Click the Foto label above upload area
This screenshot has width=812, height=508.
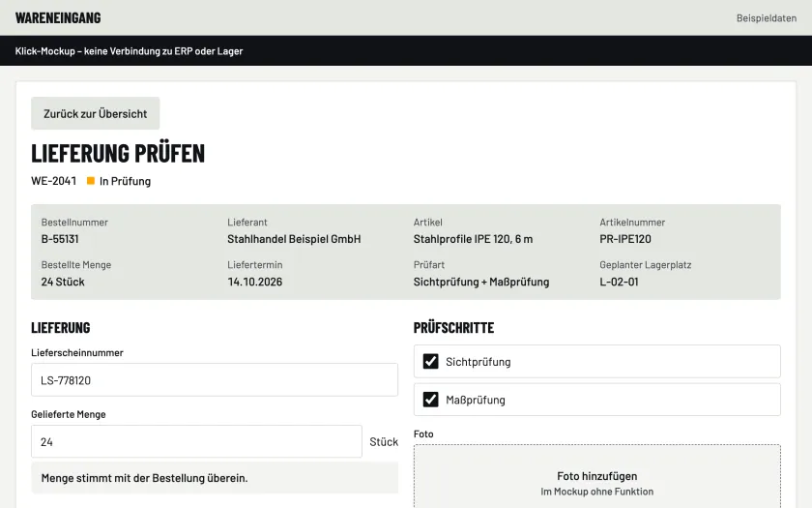point(423,433)
